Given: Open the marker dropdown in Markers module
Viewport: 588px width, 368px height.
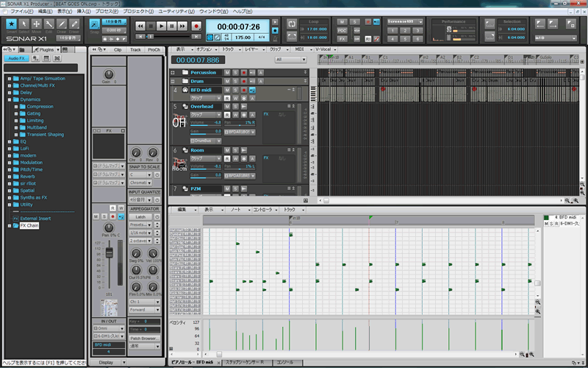Looking at the screenshot, I should pyautogui.click(x=574, y=38).
